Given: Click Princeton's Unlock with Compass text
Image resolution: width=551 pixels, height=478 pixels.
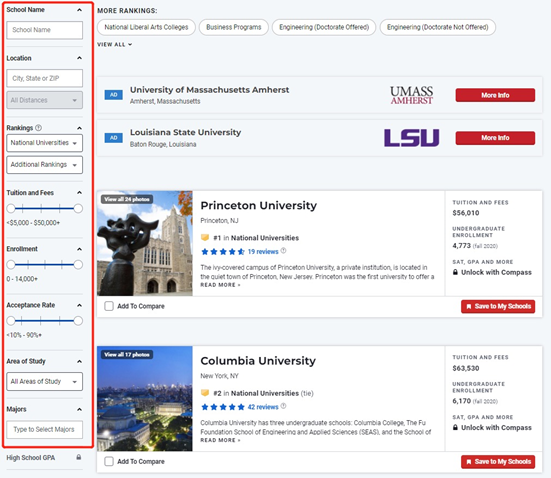Looking at the screenshot, I should [x=496, y=272].
